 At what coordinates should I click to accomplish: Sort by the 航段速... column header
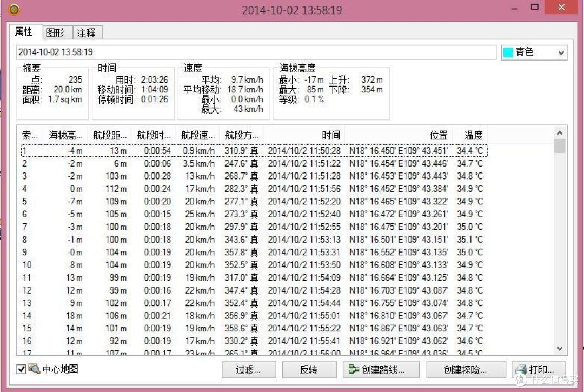pyautogui.click(x=197, y=135)
